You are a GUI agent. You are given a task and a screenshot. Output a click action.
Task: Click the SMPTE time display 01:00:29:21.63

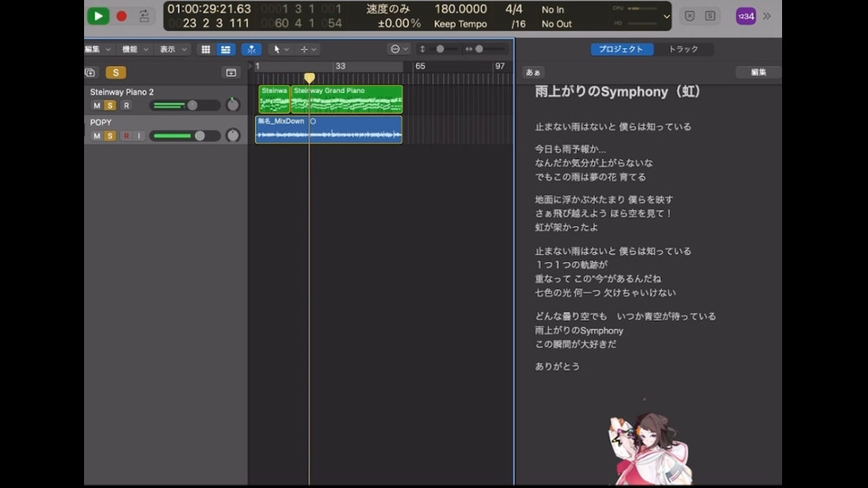(209, 9)
